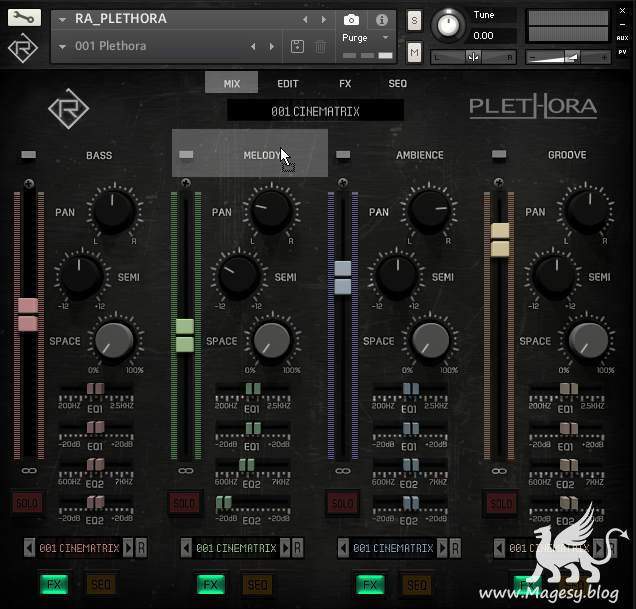Toggle the Melody channel power switch
The width and height of the screenshot is (636, 609).
[x=186, y=155]
